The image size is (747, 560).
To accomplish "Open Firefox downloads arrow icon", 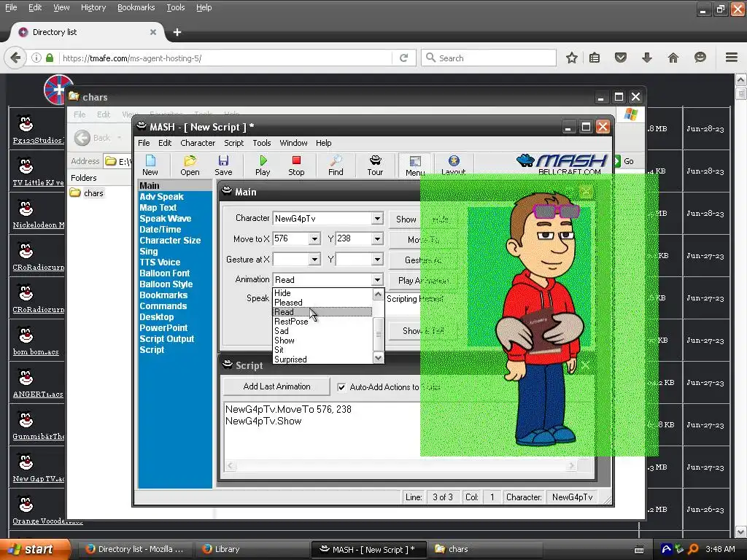I will click(x=646, y=58).
